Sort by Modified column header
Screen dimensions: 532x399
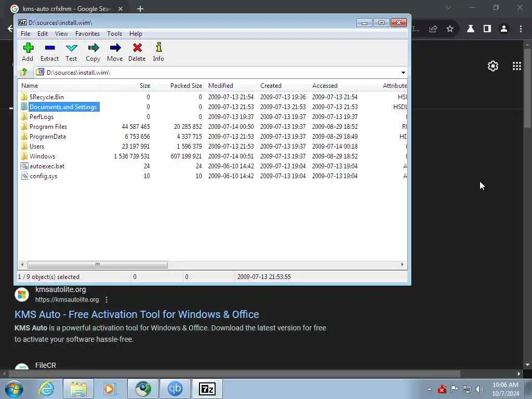tap(231, 86)
